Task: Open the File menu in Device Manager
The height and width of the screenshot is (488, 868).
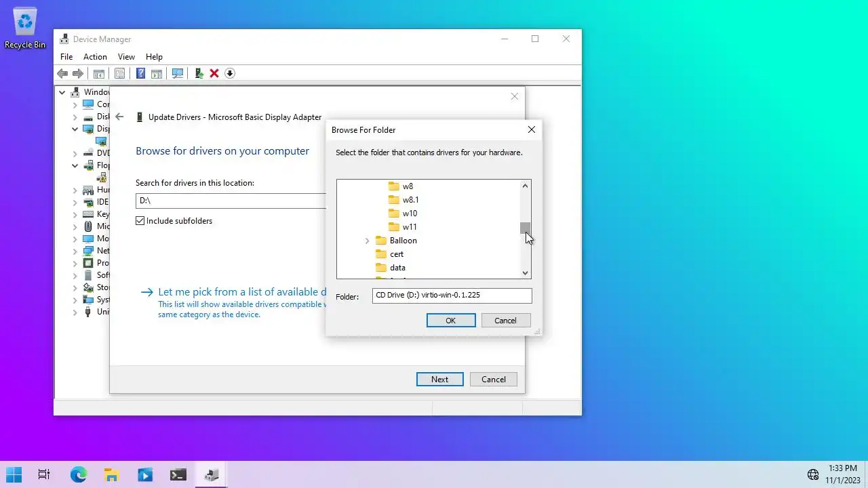Action: point(66,57)
